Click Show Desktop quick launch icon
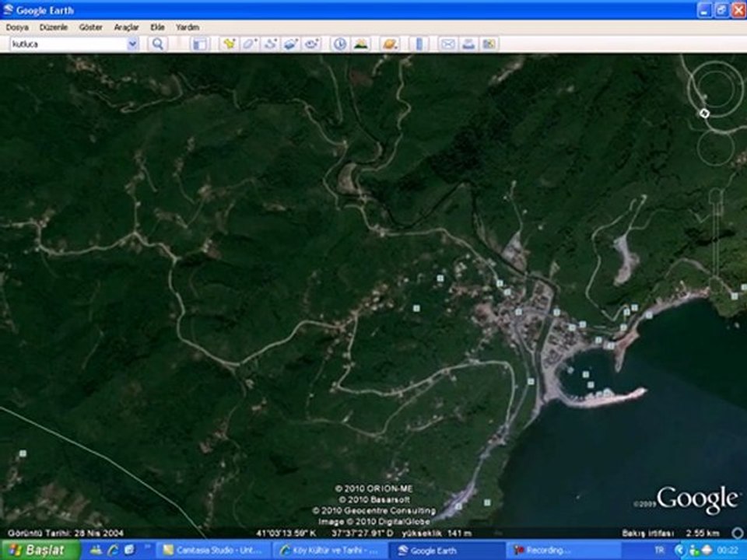747x560 pixels. click(x=96, y=550)
